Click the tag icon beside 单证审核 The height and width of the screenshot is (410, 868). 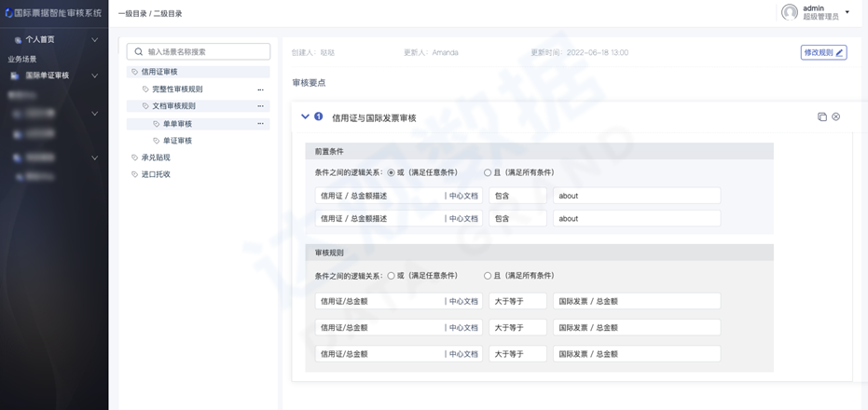(x=156, y=141)
